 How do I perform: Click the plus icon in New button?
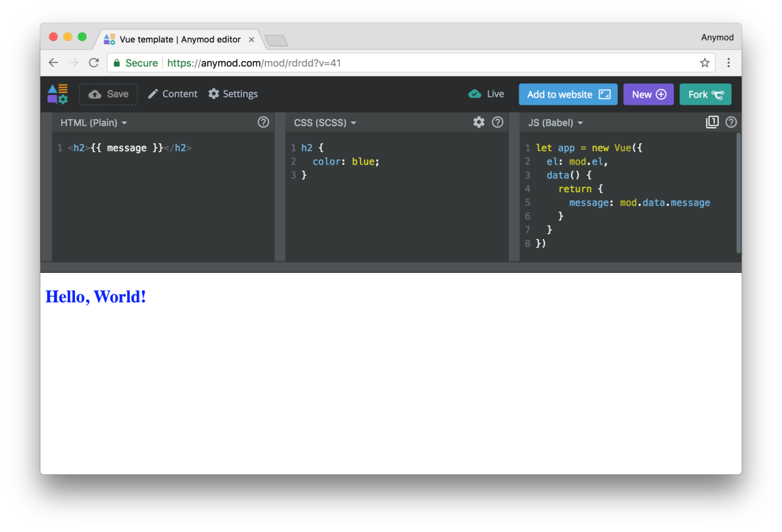point(661,94)
